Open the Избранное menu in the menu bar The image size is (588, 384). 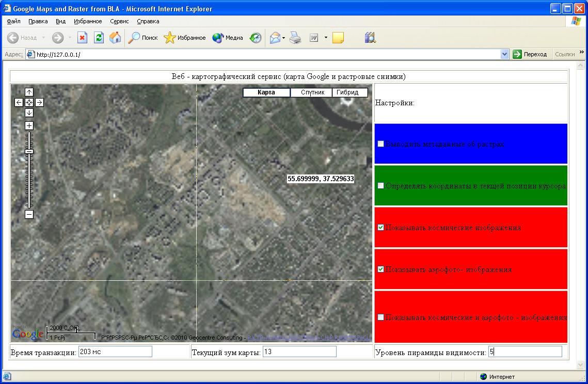tap(88, 21)
